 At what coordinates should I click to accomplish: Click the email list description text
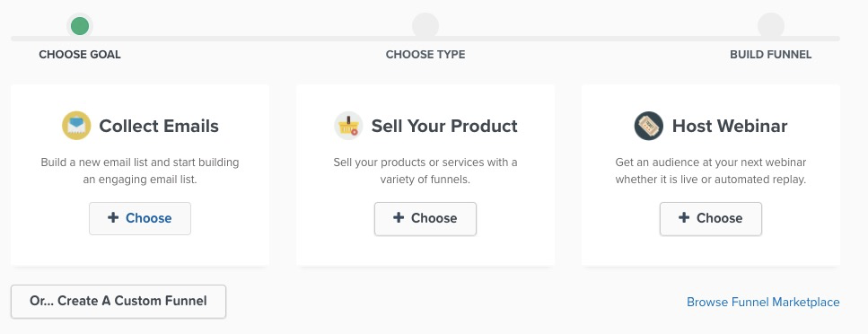(140, 171)
